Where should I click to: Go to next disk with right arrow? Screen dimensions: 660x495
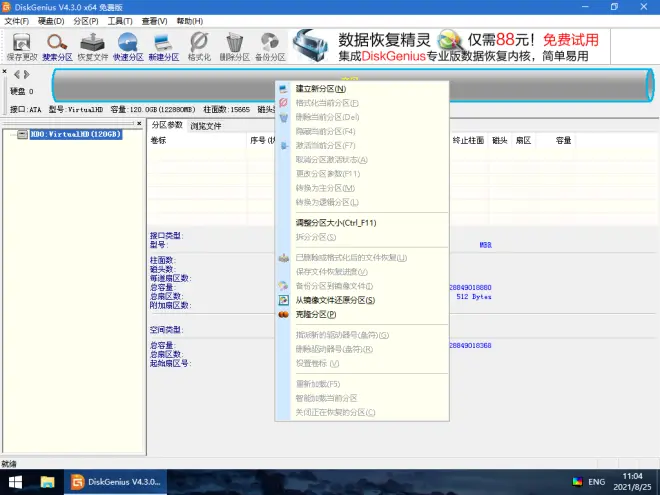pyautogui.click(x=27, y=75)
